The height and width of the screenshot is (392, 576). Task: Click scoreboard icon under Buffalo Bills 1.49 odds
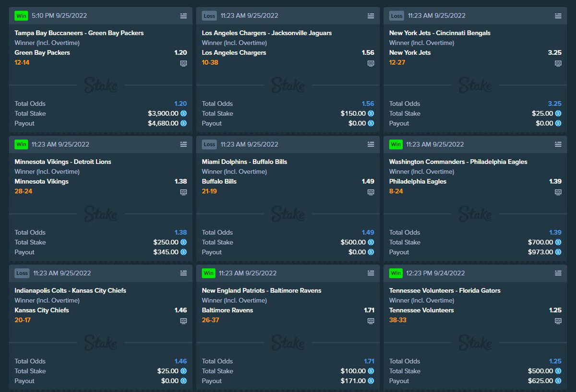pyautogui.click(x=371, y=192)
